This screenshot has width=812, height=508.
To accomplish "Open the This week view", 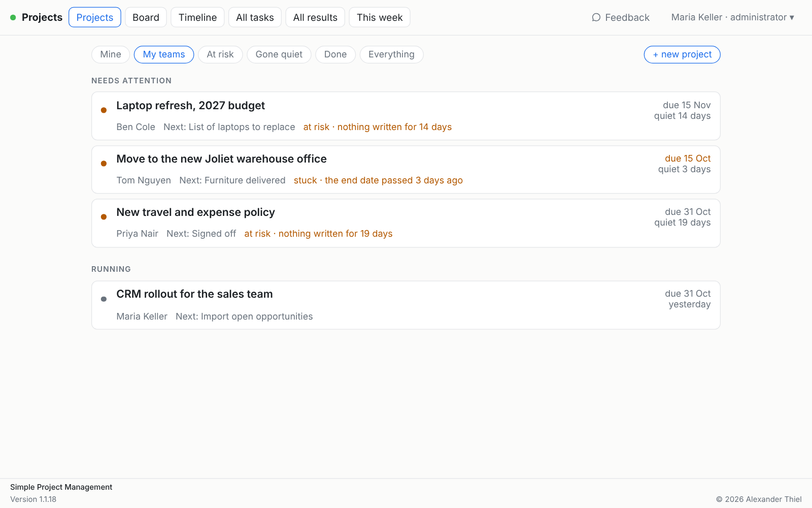I will point(380,17).
